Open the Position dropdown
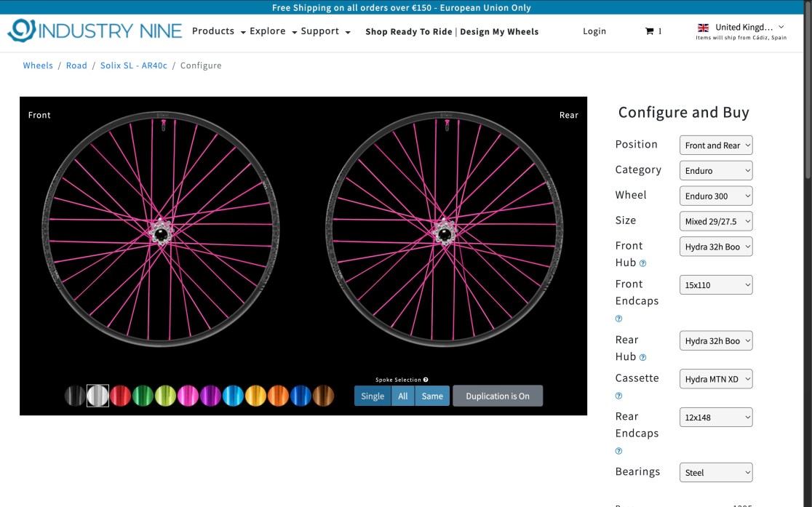The image size is (812, 507). 716,145
